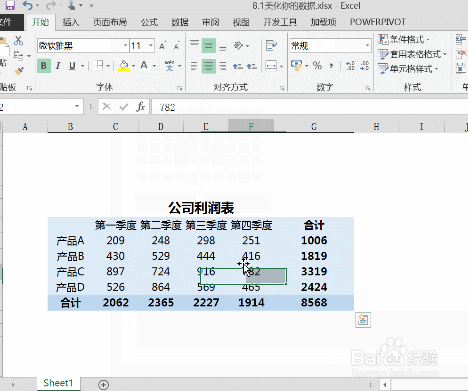Select the Sheet1 worksheet tab

click(x=58, y=383)
